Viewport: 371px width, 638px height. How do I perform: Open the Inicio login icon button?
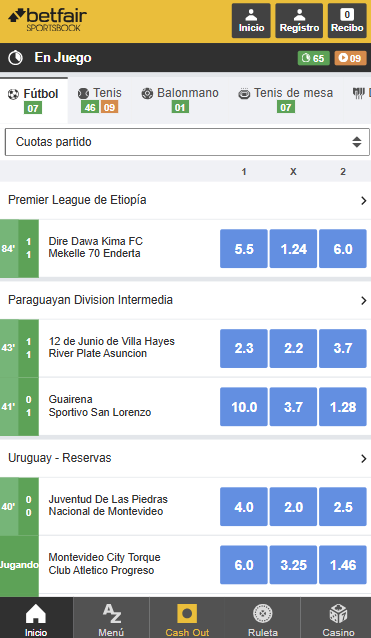click(x=251, y=21)
